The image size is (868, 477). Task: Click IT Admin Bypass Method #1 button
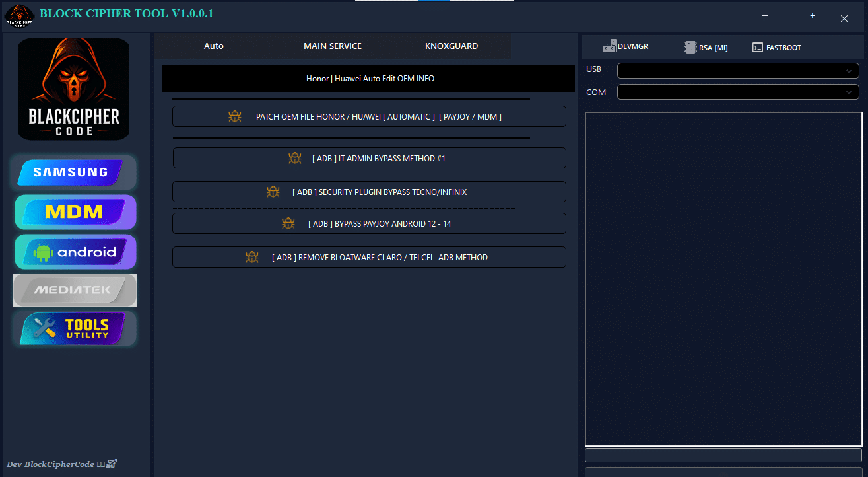(369, 158)
